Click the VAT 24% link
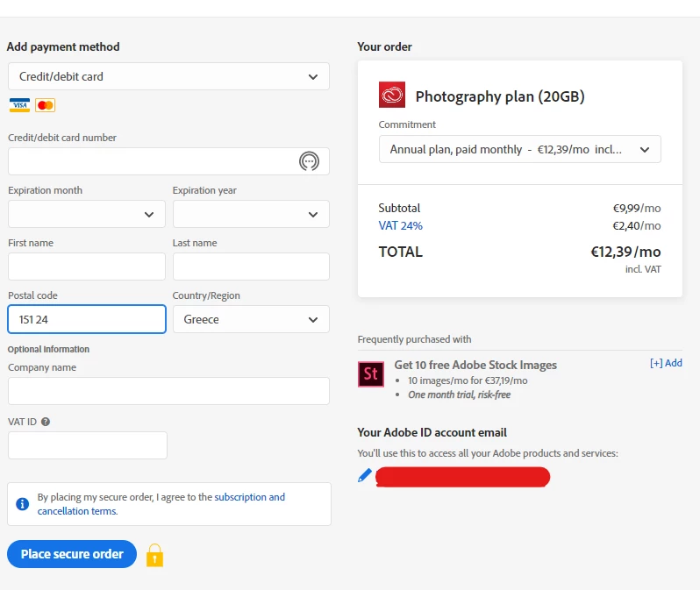700x590 pixels. click(401, 226)
